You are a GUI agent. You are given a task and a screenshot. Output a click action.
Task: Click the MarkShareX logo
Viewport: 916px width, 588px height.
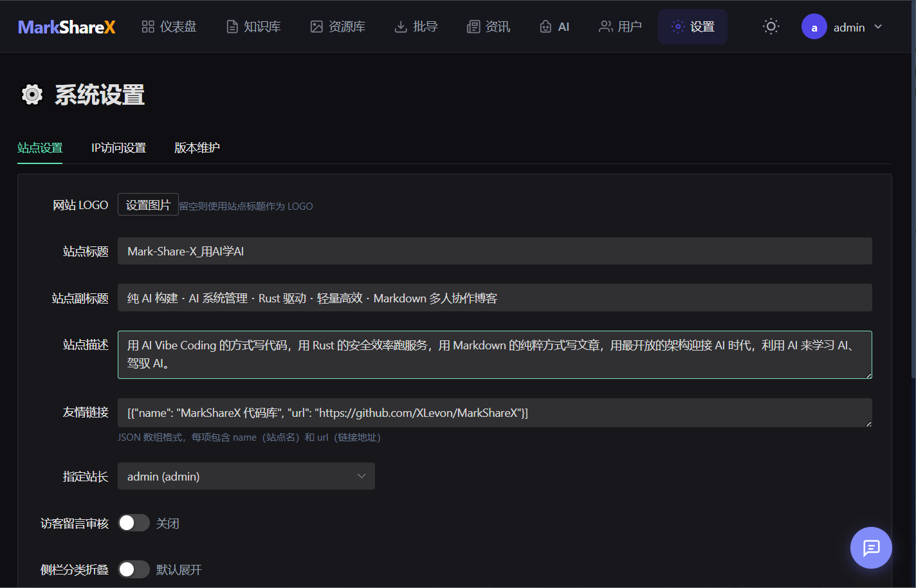(67, 27)
